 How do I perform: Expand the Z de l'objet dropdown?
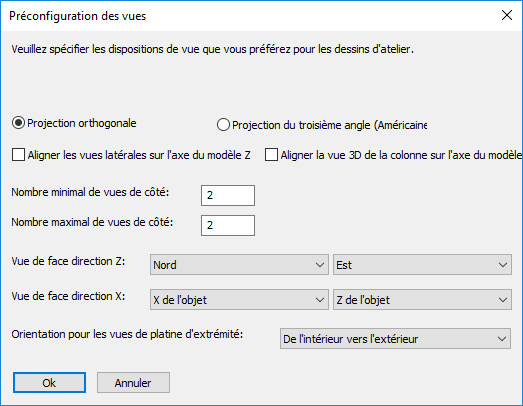[x=422, y=300]
